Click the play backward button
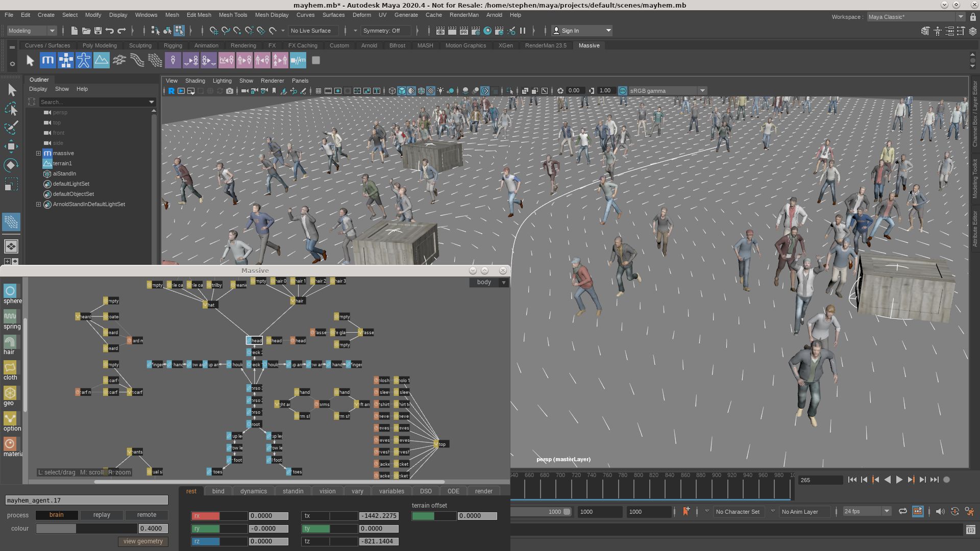 [888, 480]
